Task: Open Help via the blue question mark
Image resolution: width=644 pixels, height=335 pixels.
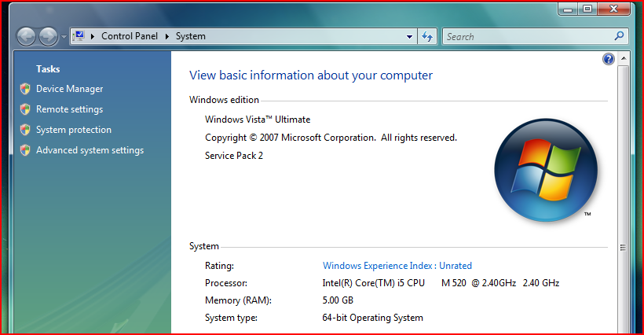Action: pos(609,59)
